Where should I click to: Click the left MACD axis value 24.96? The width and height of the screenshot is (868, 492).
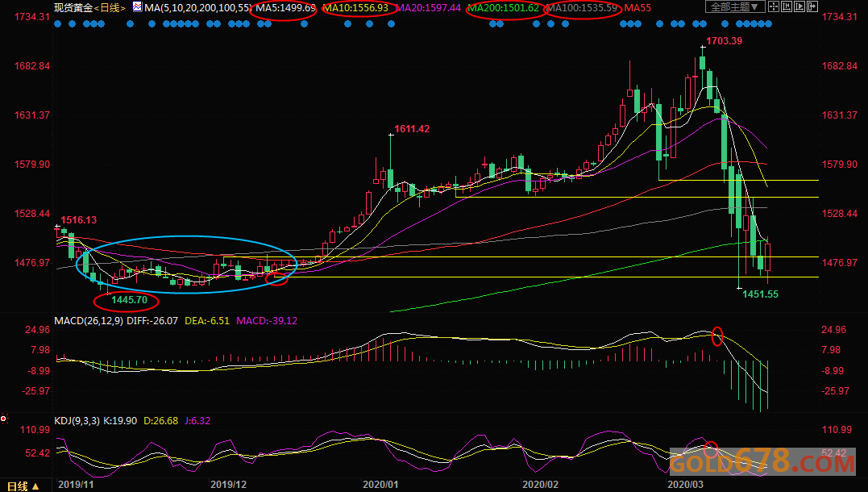point(37,330)
